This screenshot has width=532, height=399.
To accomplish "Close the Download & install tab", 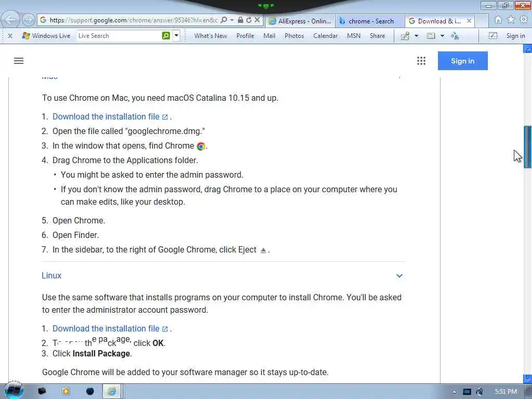I will tap(469, 21).
